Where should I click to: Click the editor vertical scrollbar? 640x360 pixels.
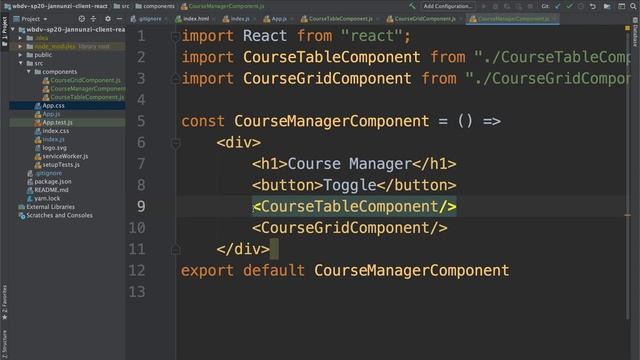click(627, 176)
